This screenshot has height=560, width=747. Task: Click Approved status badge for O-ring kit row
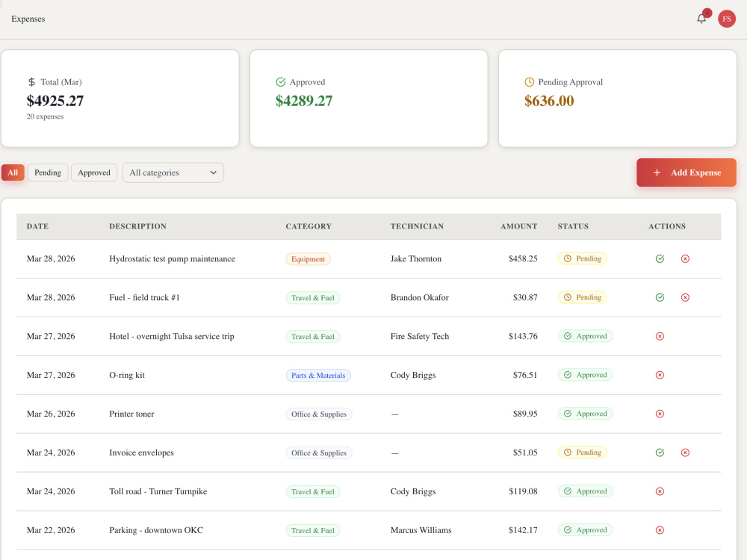(585, 375)
